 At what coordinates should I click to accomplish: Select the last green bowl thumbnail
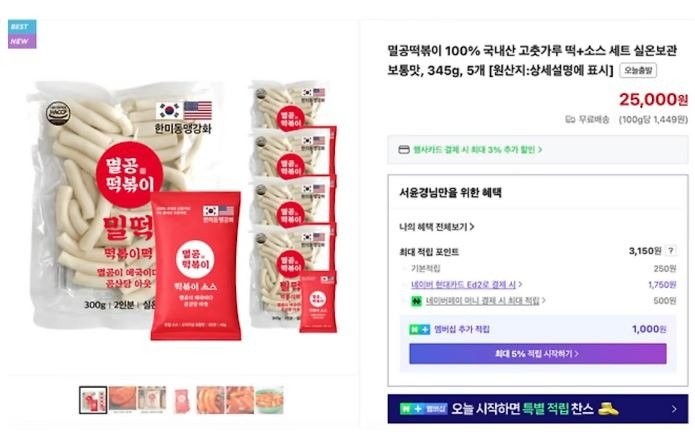(x=269, y=400)
